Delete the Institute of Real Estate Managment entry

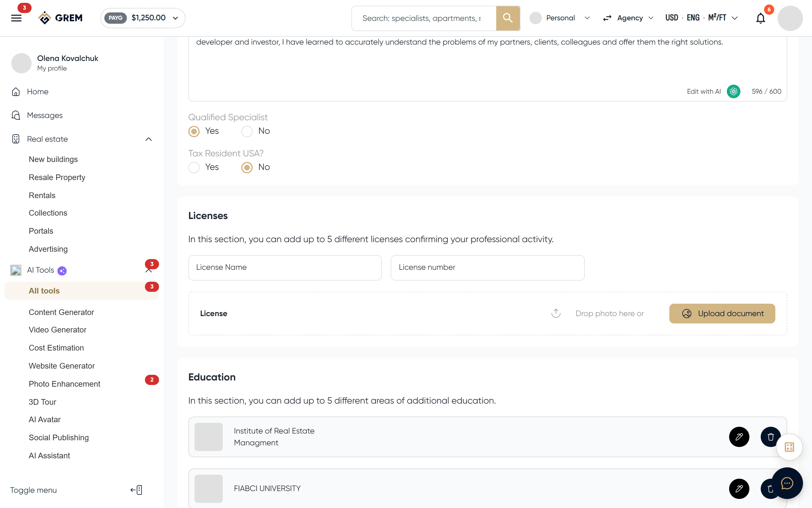(x=770, y=437)
